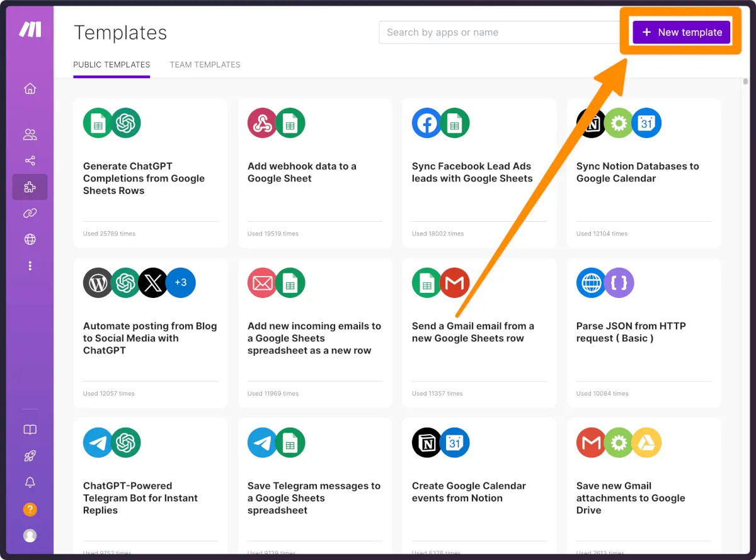Click the New template button
The width and height of the screenshot is (756, 560).
(682, 32)
